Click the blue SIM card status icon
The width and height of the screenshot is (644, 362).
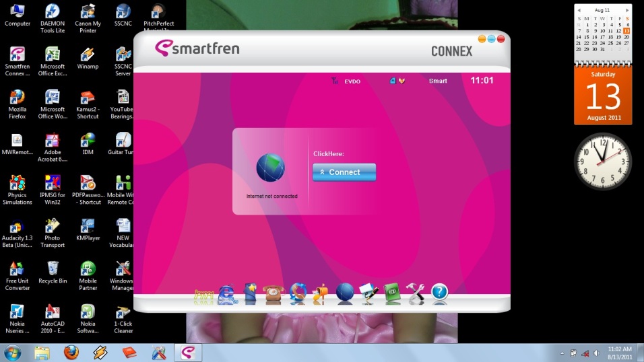(x=393, y=81)
